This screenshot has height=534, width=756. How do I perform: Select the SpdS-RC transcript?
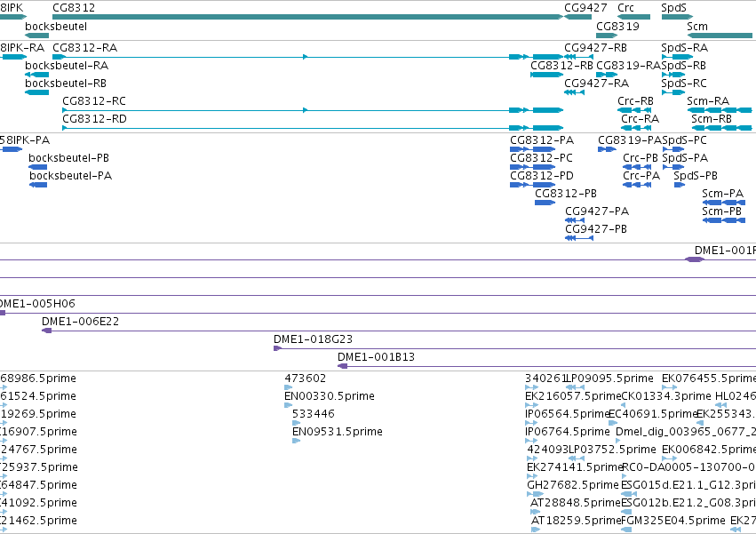684,84
